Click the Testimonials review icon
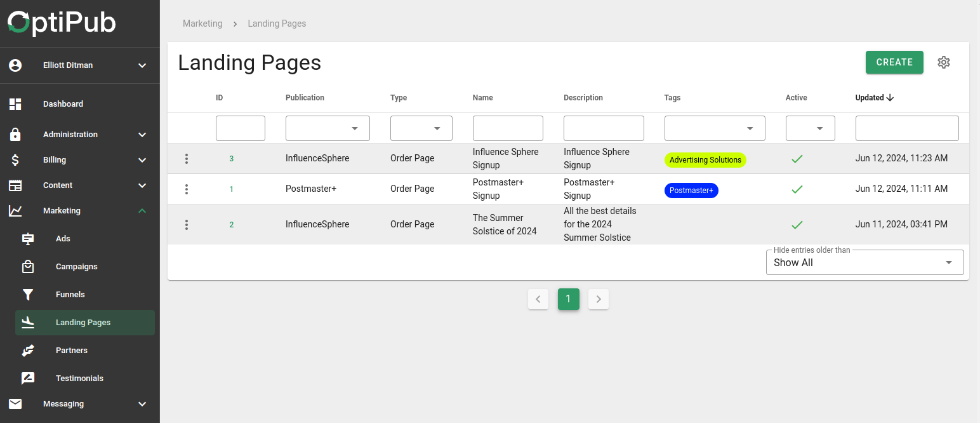Screen dimensions: 980x423 point(28,379)
